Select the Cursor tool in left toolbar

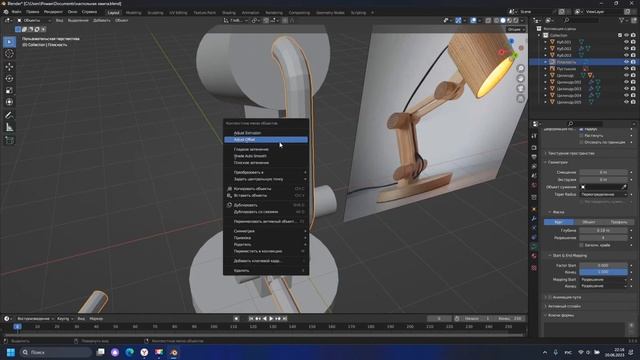pos(9,53)
